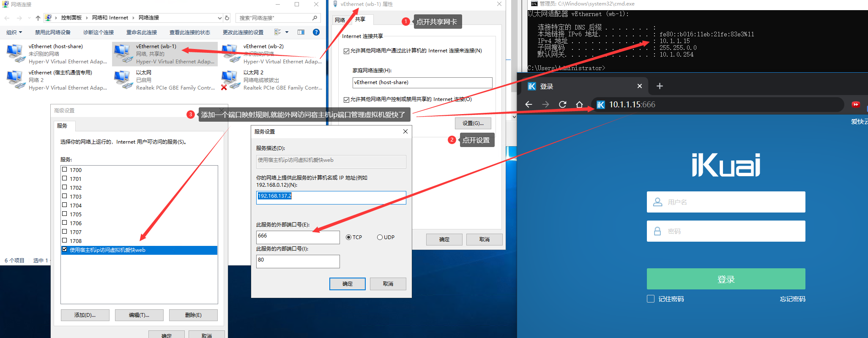Image resolution: width=868 pixels, height=338 pixels.
Task: Open the help icon in 网络连接 toolbar
Action: 316,32
